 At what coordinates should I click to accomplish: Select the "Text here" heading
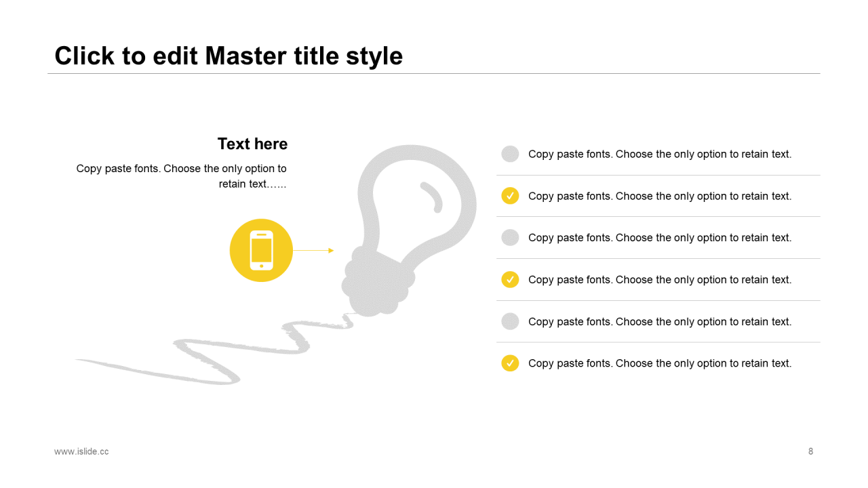[x=252, y=144]
